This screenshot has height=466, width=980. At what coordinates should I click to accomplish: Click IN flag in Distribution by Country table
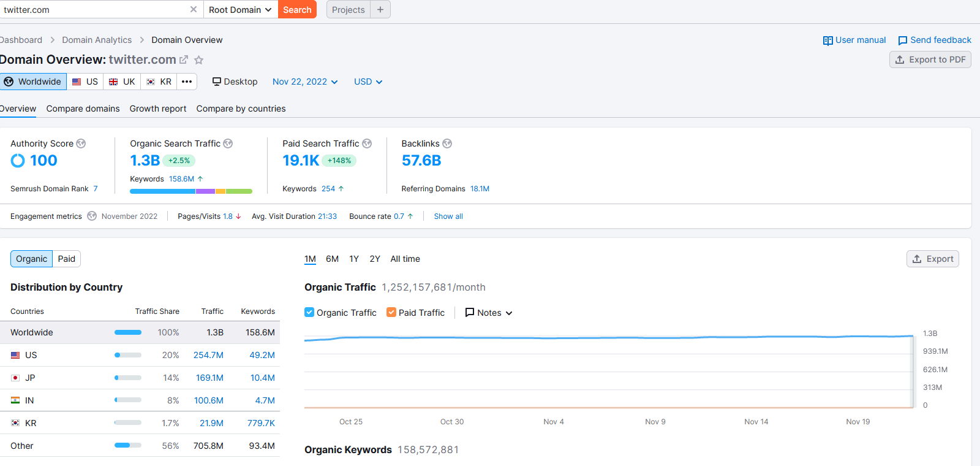(15, 400)
